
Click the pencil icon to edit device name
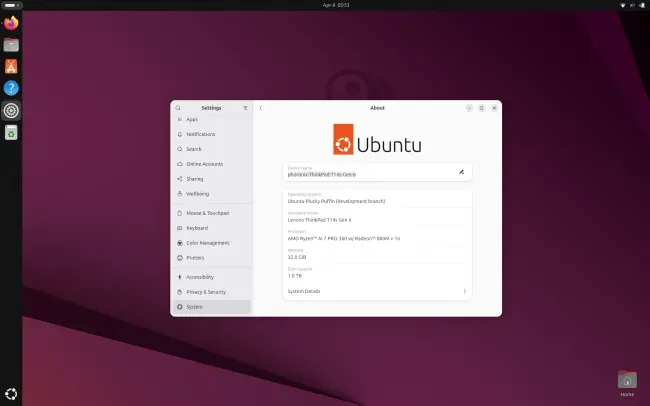(x=461, y=172)
